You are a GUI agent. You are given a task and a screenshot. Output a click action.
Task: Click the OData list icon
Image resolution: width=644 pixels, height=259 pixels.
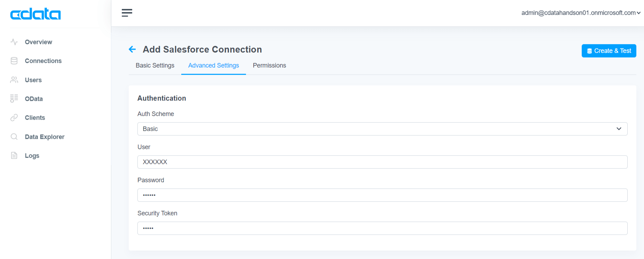click(x=14, y=99)
